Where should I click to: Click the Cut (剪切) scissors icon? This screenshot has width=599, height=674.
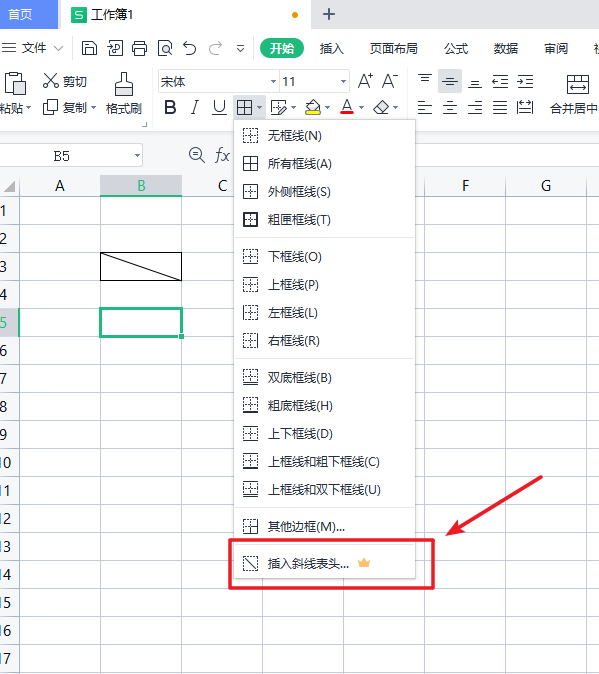click(x=51, y=81)
